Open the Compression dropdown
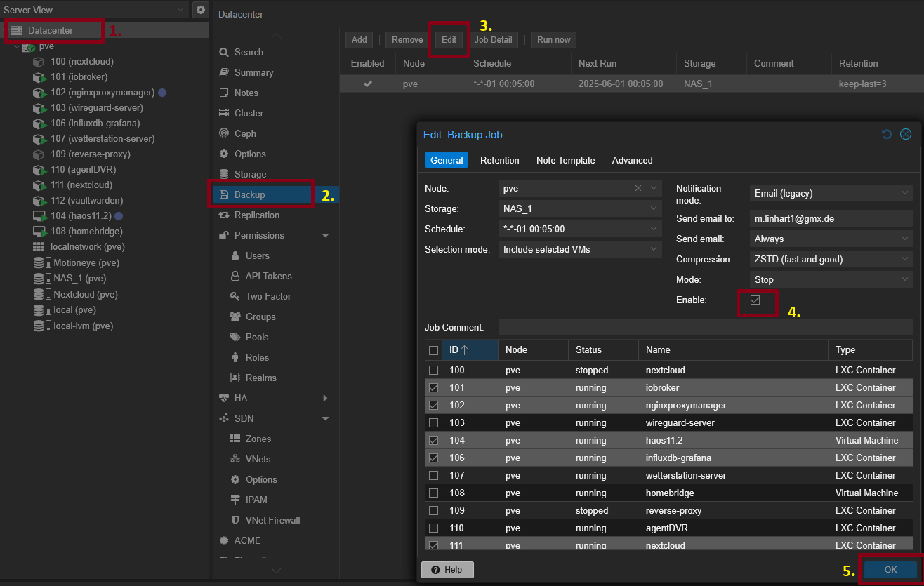Image resolution: width=924 pixels, height=586 pixels. [829, 260]
